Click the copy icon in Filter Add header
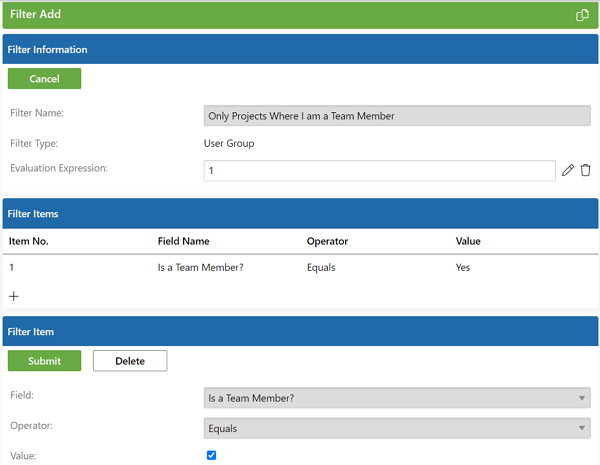The height and width of the screenshot is (465, 600). point(582,15)
